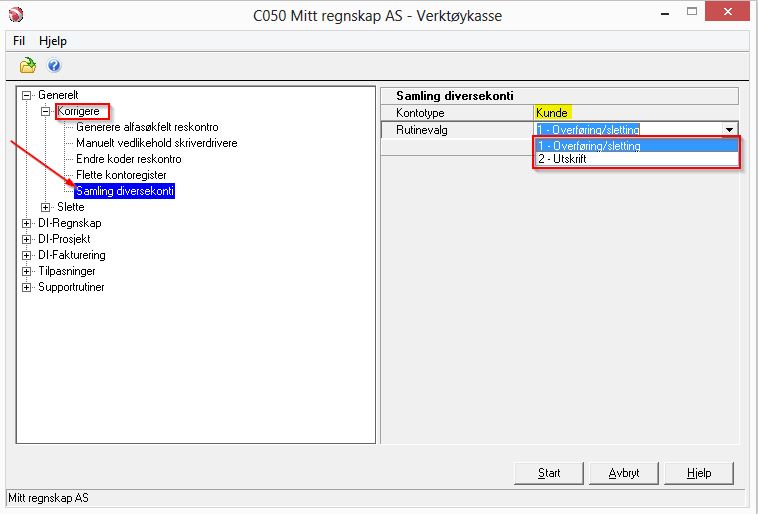Choose 2 - Utskrift from dropdown list

(x=637, y=159)
